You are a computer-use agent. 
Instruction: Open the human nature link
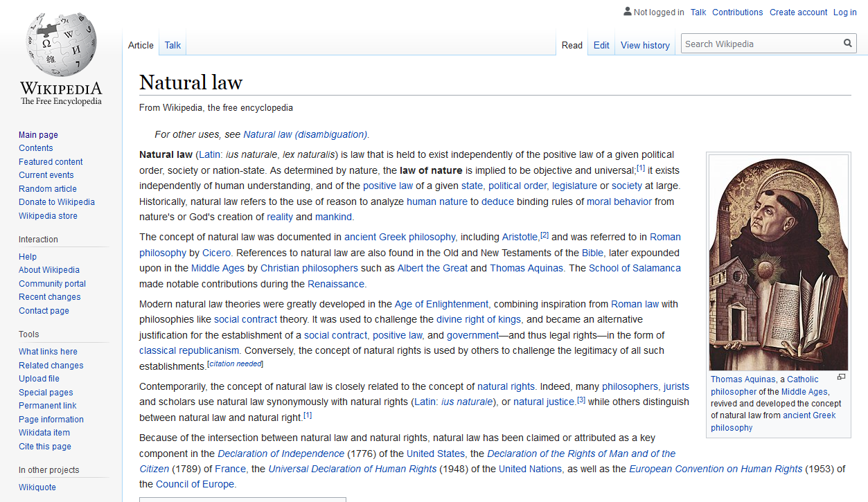(437, 201)
